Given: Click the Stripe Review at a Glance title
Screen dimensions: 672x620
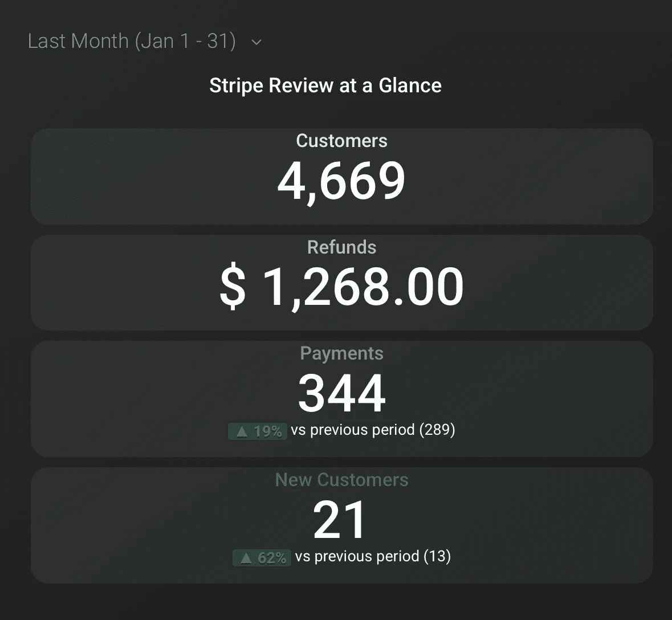Looking at the screenshot, I should click(x=325, y=85).
